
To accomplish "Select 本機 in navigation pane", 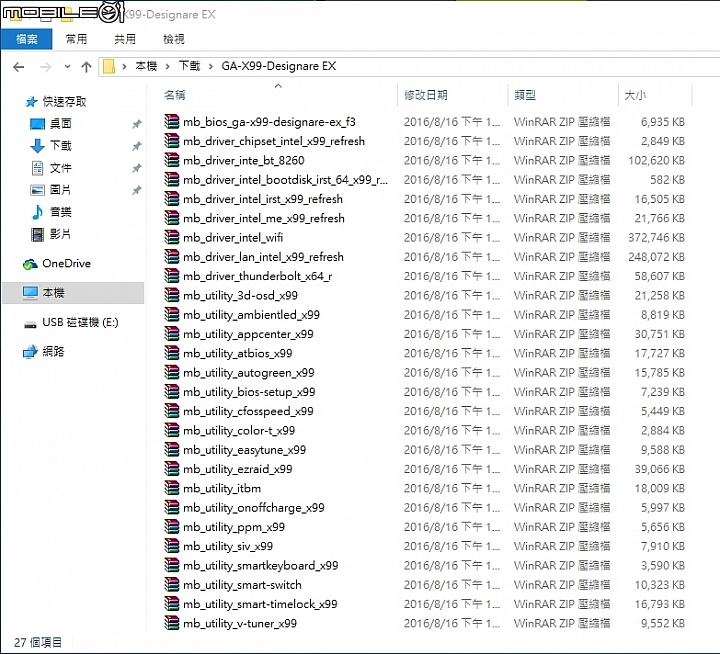I will tap(73, 293).
